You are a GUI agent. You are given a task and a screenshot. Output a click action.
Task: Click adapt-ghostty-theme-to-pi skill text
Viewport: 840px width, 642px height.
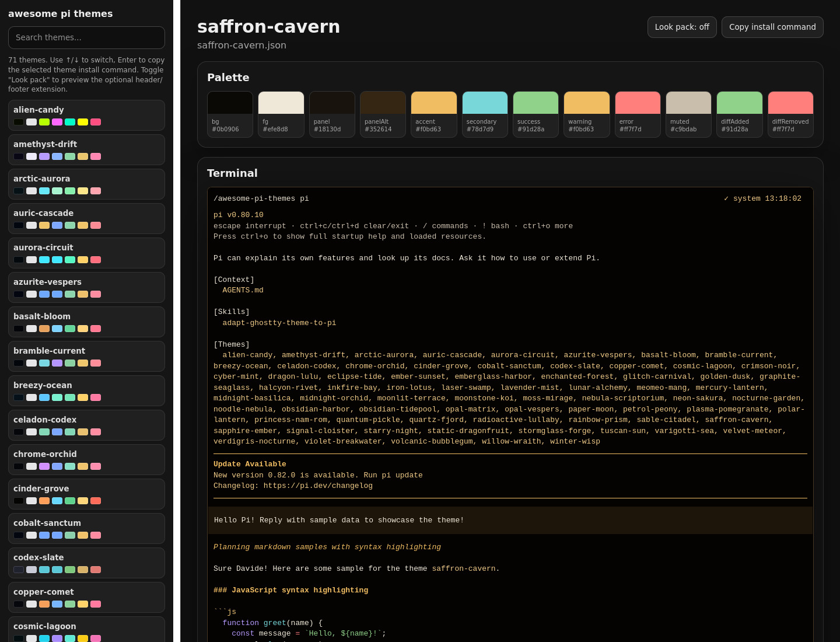click(x=279, y=323)
